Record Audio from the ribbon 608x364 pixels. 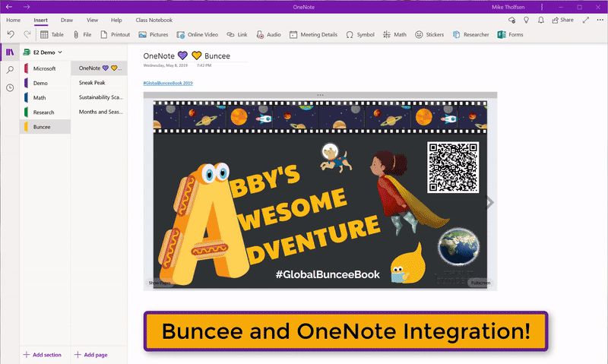268,34
